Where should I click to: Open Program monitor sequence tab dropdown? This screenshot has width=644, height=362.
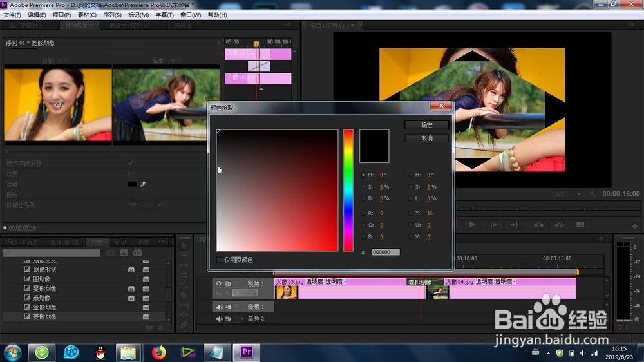352,26
